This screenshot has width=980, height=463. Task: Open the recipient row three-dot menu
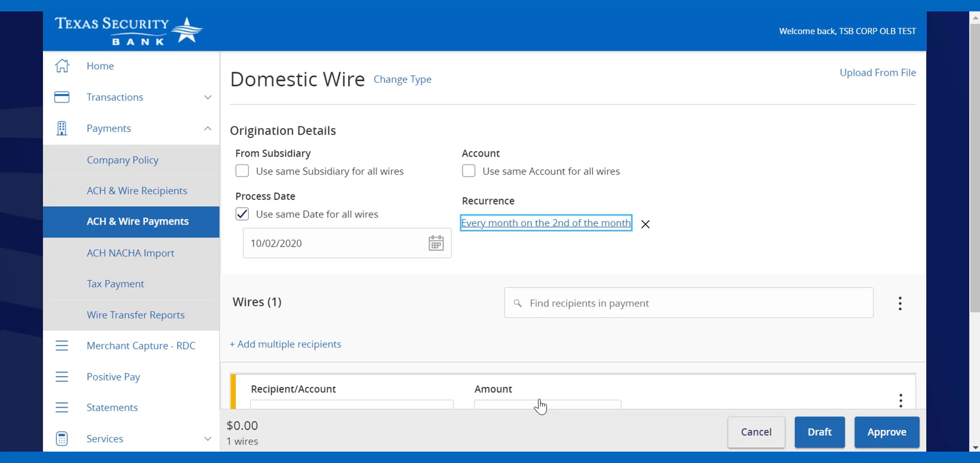point(901,401)
